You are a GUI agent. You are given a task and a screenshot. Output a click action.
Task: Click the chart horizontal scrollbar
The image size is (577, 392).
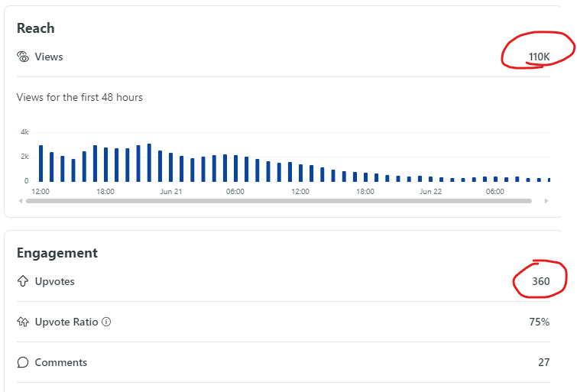279,201
